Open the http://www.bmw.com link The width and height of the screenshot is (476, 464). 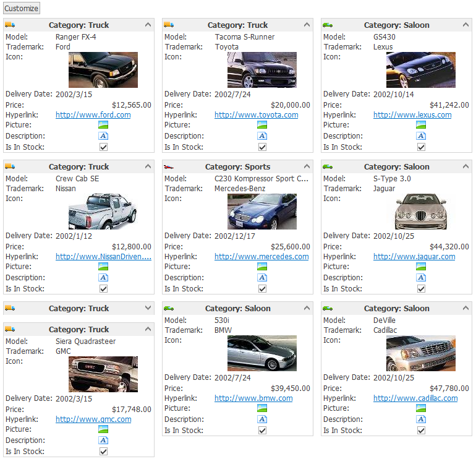pos(253,398)
